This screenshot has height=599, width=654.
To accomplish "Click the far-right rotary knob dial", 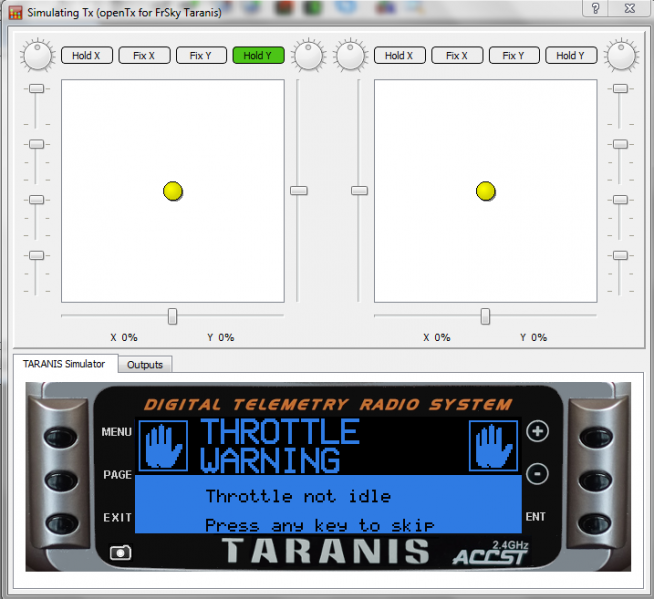I will tap(621, 55).
